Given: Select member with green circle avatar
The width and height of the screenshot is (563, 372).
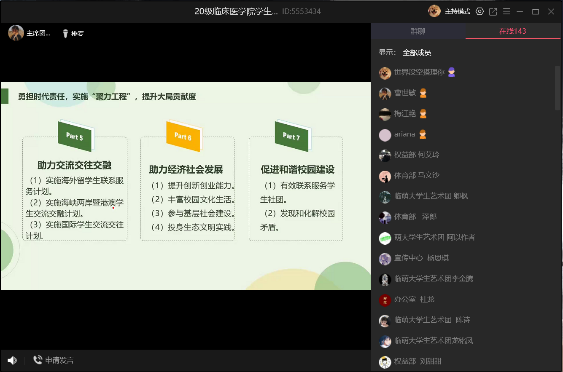Looking at the screenshot, I should pos(466,238).
